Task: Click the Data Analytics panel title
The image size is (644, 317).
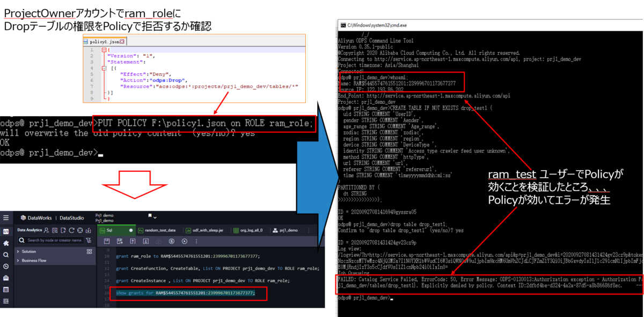Action: tap(30, 230)
